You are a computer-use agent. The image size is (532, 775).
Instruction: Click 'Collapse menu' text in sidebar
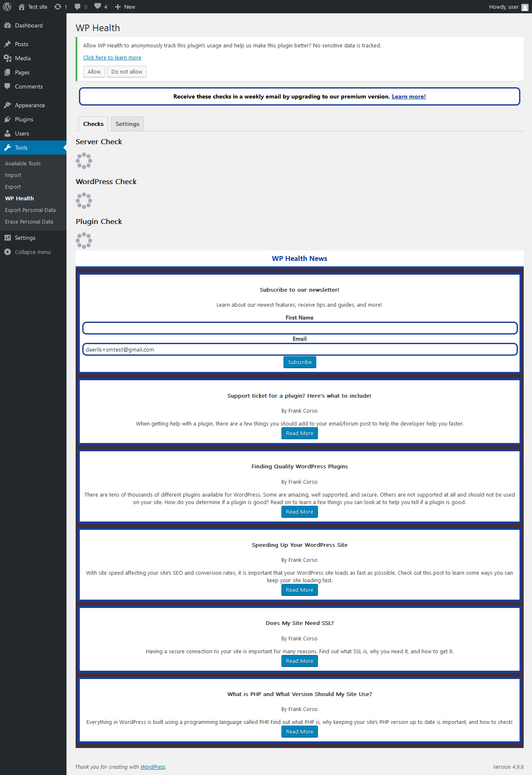tap(33, 252)
